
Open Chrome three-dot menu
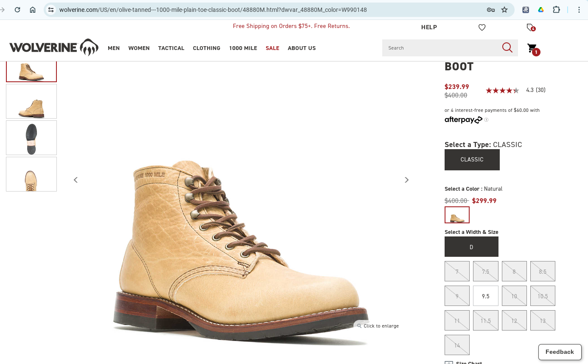tap(579, 9)
